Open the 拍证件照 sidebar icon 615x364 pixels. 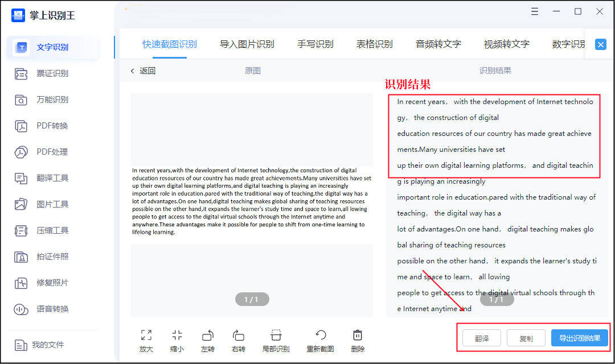coord(21,257)
